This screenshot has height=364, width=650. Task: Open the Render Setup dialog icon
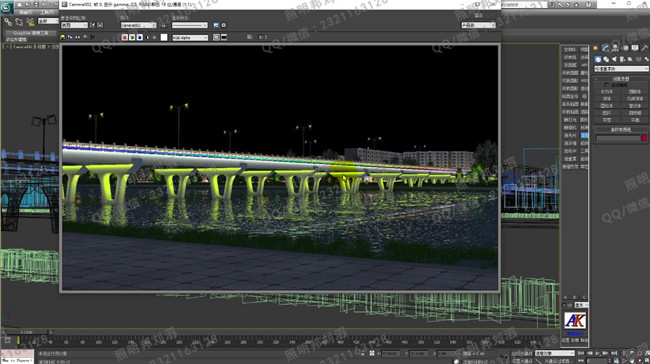pyautogui.click(x=216, y=25)
